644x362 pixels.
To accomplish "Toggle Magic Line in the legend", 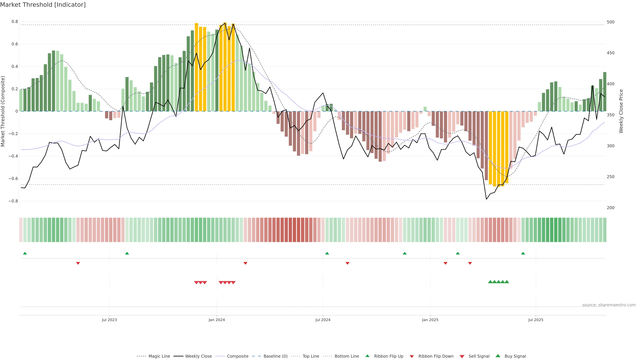I will [x=159, y=356].
